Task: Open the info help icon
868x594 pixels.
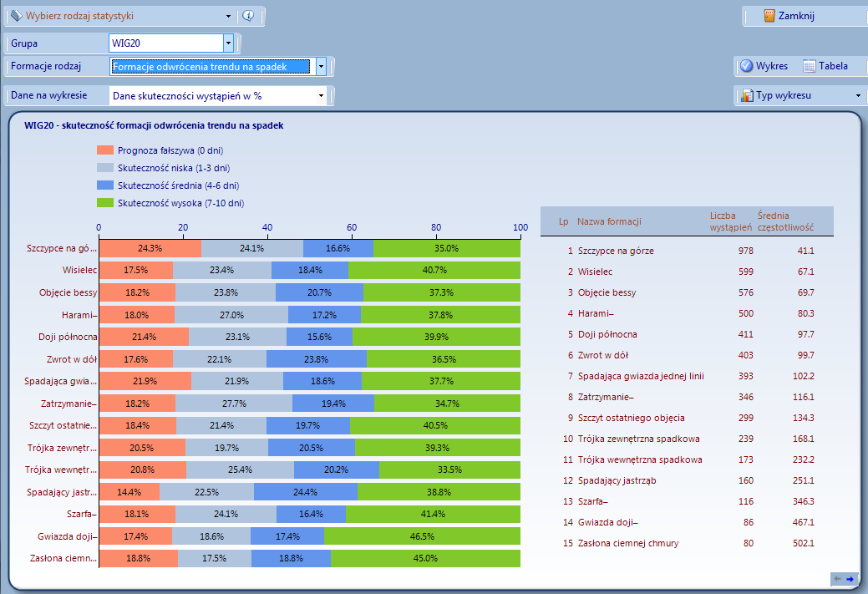Action: pos(248,16)
